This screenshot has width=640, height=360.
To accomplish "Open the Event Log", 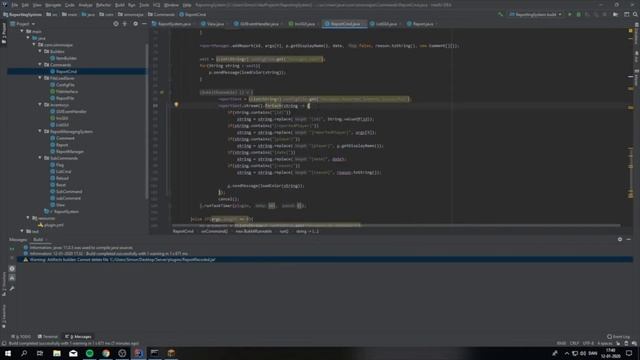I will tap(619, 337).
